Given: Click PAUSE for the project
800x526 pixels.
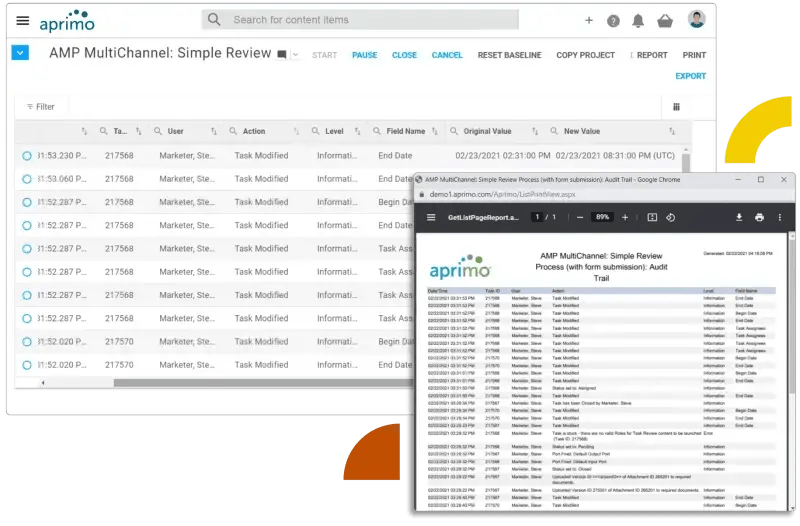Looking at the screenshot, I should coord(365,55).
